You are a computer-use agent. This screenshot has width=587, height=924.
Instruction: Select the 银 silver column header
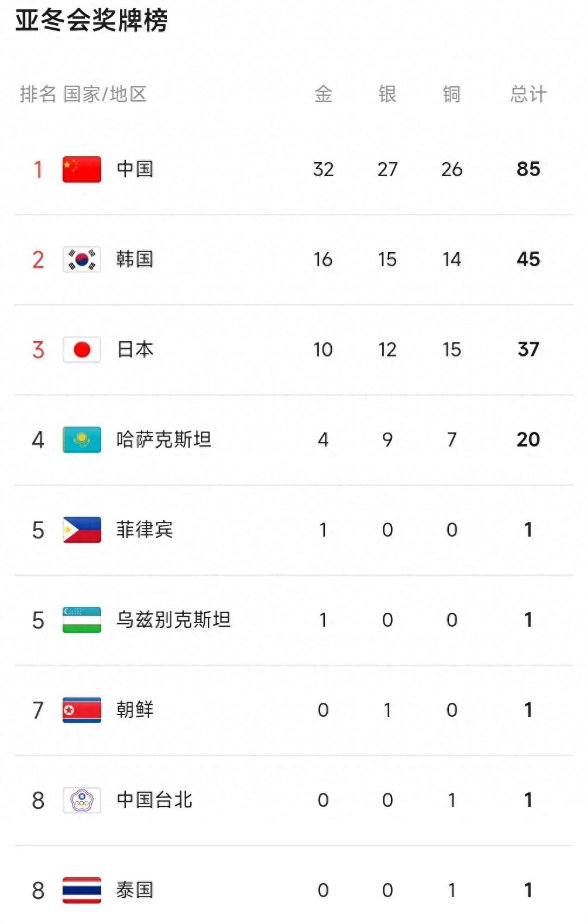click(x=387, y=94)
